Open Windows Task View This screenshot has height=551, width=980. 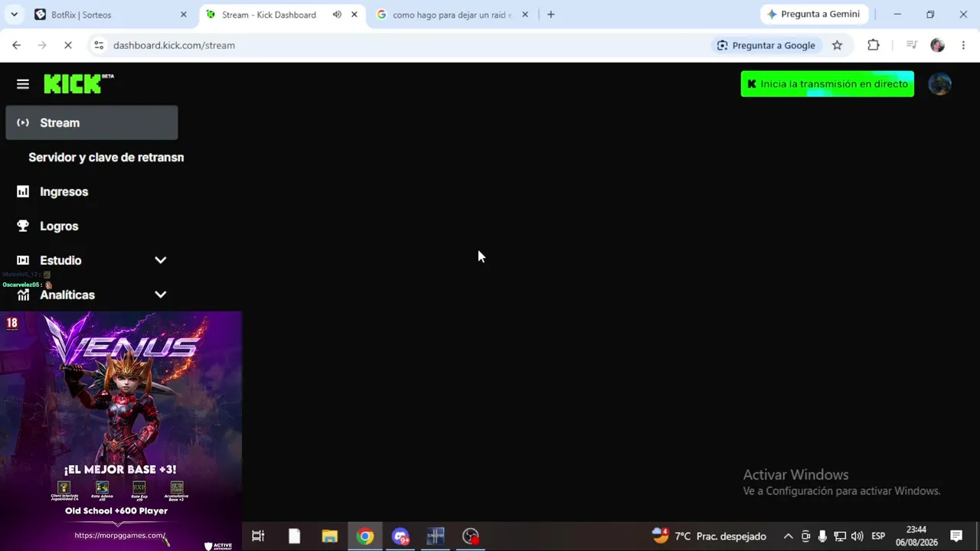(258, 536)
